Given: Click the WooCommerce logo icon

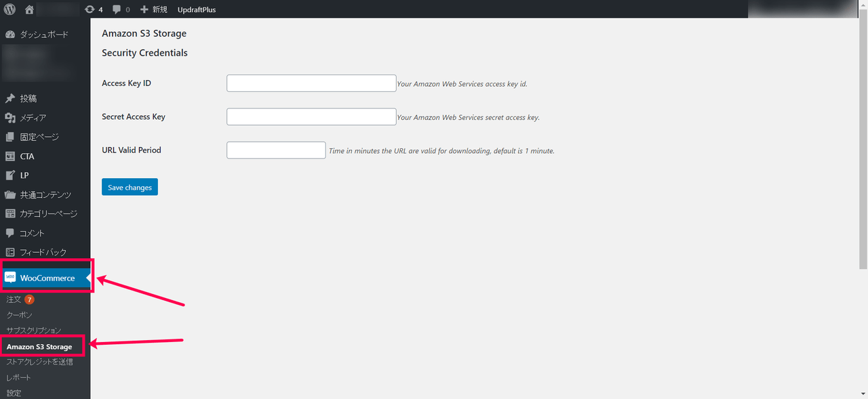Looking at the screenshot, I should coord(10,278).
